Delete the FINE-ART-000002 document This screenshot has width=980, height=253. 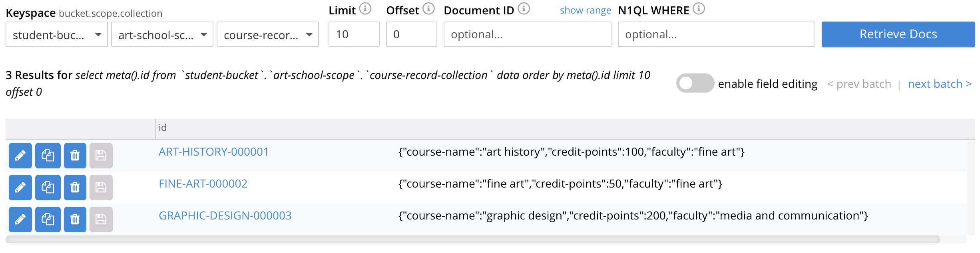75,188
